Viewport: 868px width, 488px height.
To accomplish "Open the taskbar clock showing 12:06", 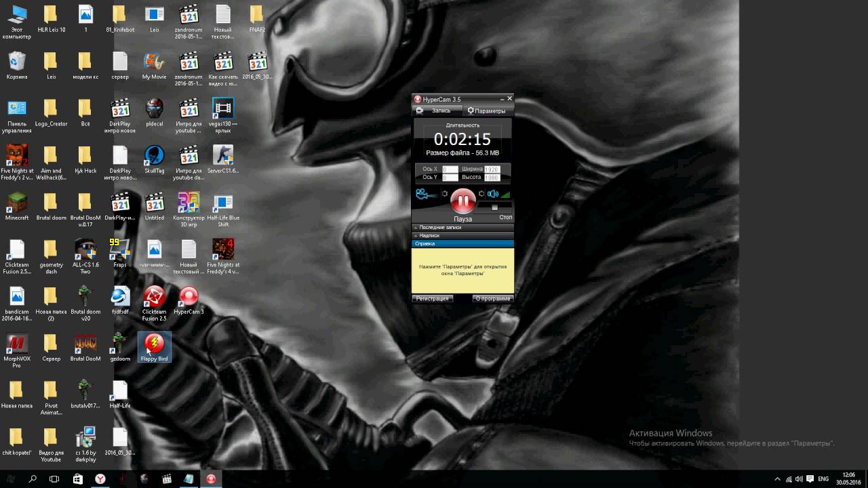I will [x=848, y=479].
